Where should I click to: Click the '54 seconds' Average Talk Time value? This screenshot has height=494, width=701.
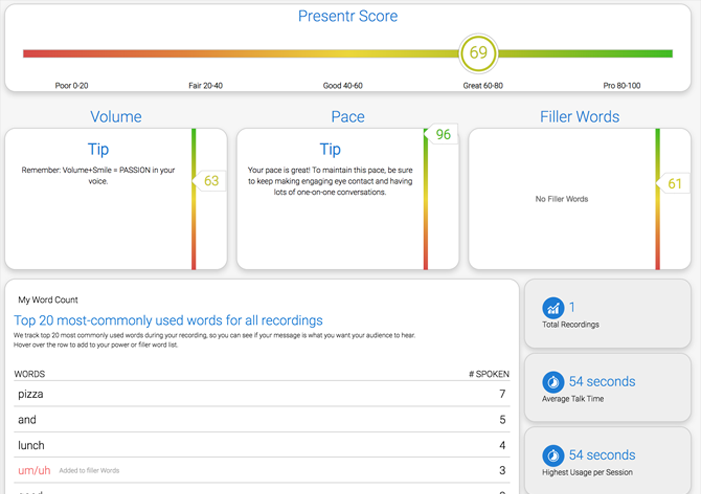tap(602, 381)
